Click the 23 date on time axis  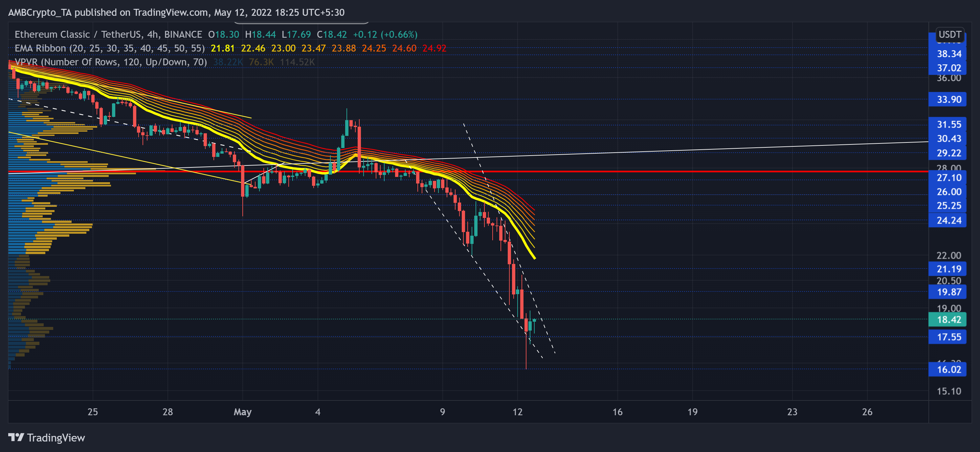792,412
